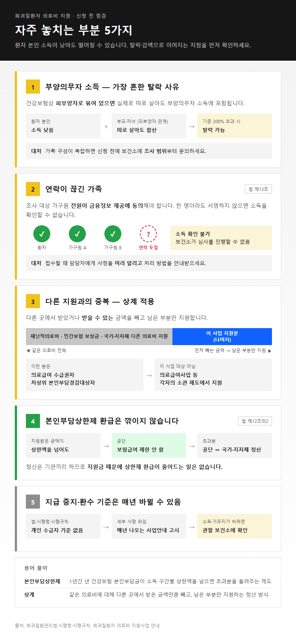The image size is (296, 644).
Task: Click the 대처 tip about 조사 범위 in section 1
Action: (149, 151)
